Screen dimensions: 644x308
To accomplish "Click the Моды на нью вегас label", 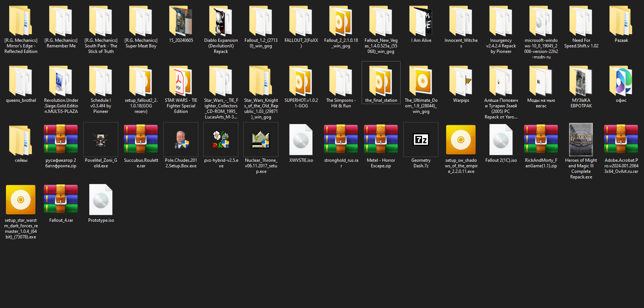I will (541, 103).
